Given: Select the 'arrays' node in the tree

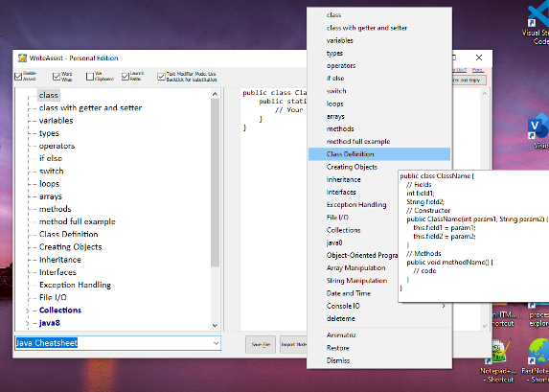Looking at the screenshot, I should (51, 196).
